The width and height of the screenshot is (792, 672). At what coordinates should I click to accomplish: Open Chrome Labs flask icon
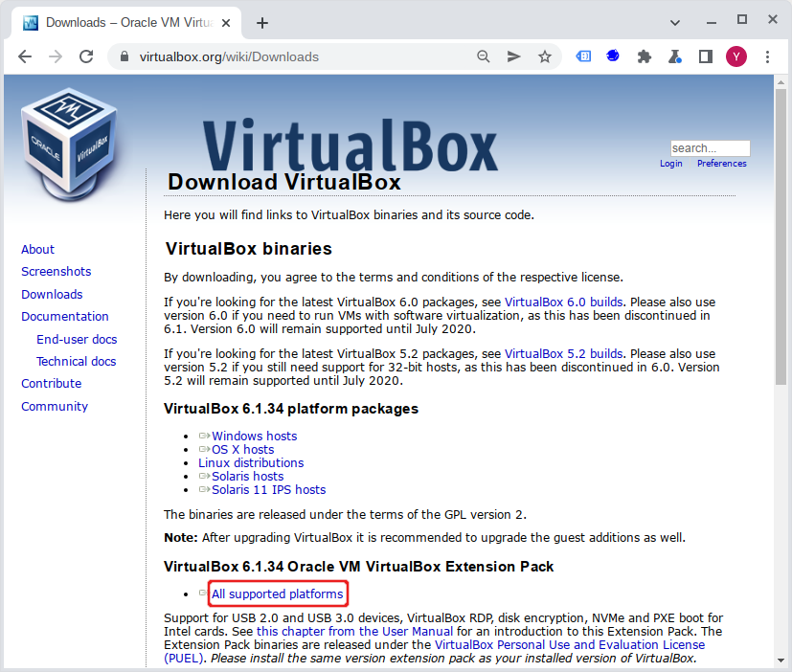click(675, 56)
